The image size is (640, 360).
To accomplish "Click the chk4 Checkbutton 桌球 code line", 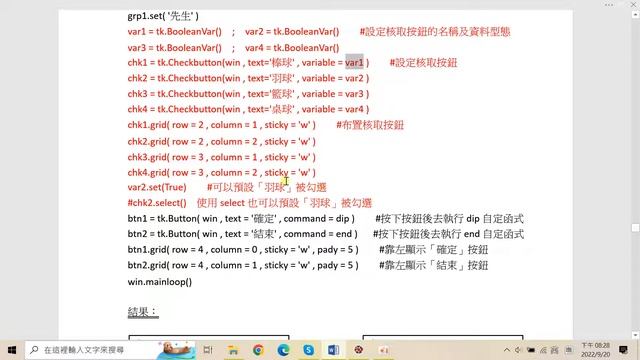I will 248,109.
